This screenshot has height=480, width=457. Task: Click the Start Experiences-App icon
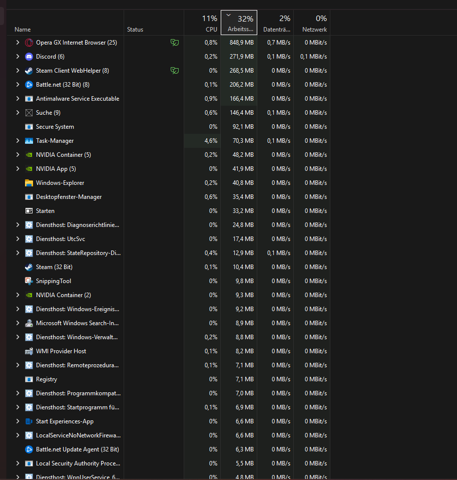(x=29, y=421)
